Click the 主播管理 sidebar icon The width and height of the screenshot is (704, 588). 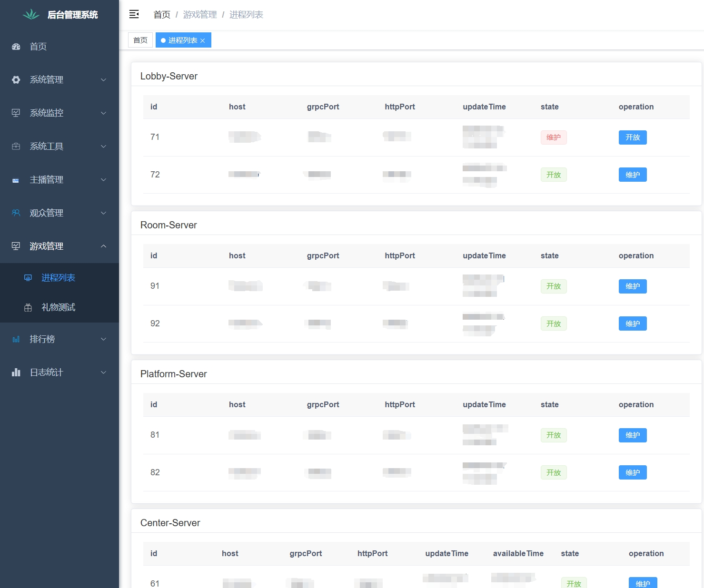pyautogui.click(x=16, y=180)
